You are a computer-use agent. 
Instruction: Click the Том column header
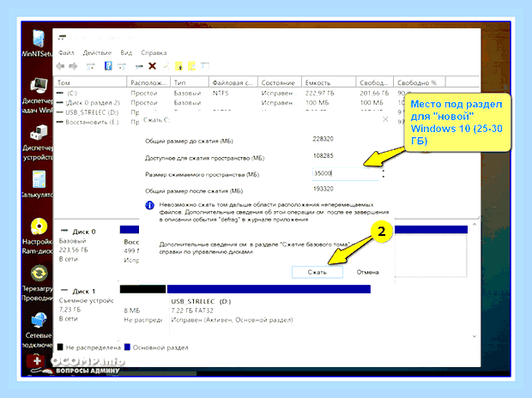pyautogui.click(x=90, y=82)
